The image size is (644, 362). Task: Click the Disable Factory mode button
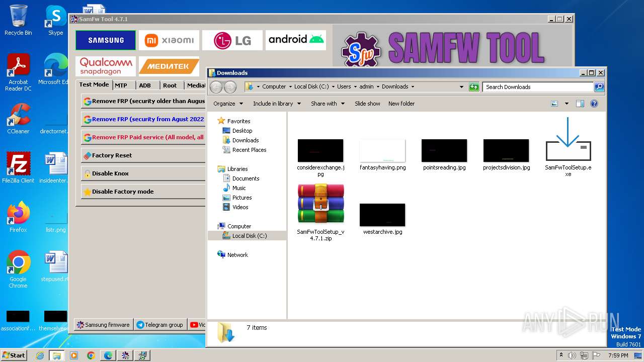coord(143,192)
